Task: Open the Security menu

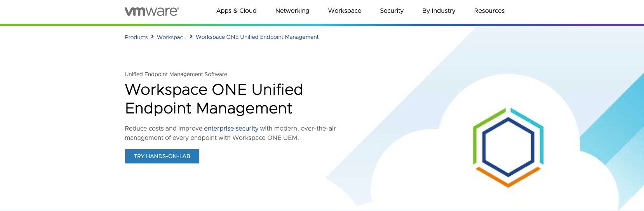Action: (392, 11)
